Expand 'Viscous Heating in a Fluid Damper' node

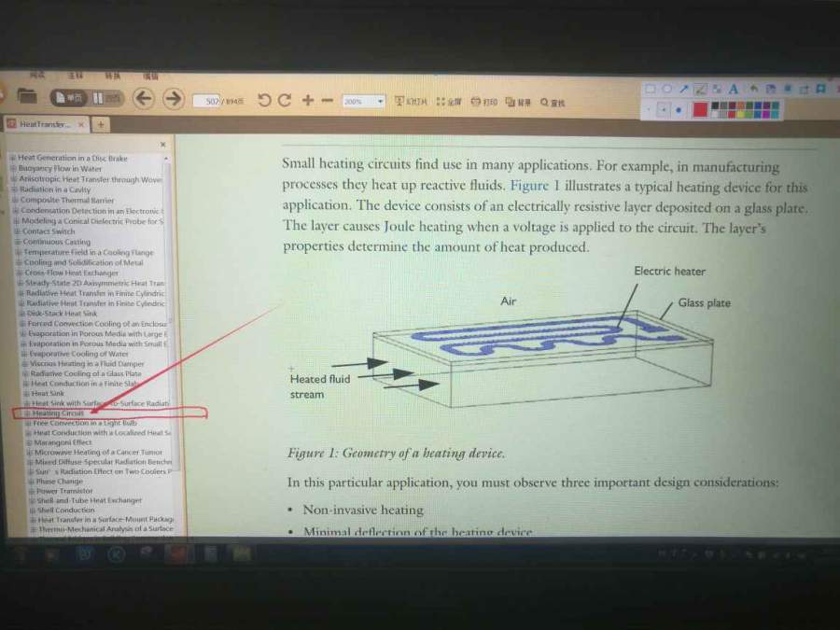click(x=25, y=363)
